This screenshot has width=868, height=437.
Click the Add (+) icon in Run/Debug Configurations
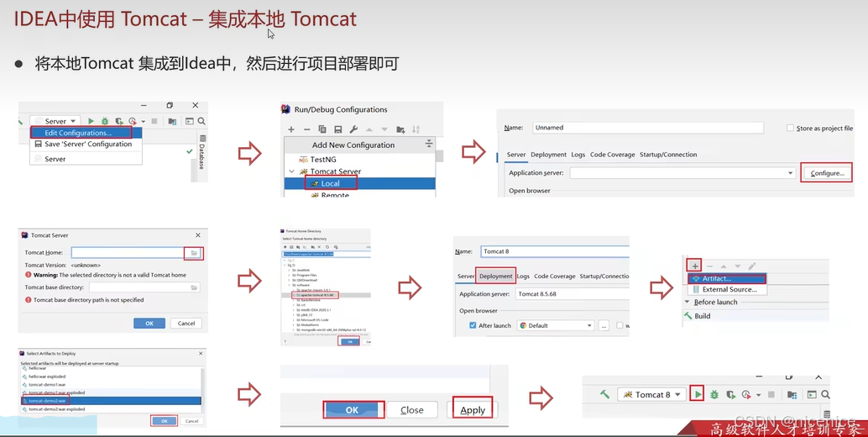pos(291,129)
